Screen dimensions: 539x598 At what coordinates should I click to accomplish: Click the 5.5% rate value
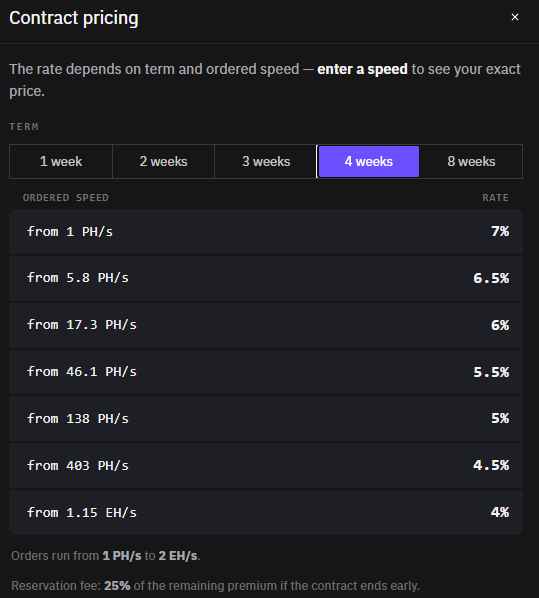pos(491,372)
